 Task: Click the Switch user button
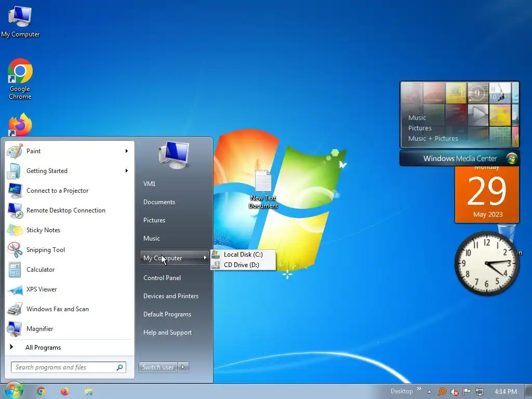158,367
